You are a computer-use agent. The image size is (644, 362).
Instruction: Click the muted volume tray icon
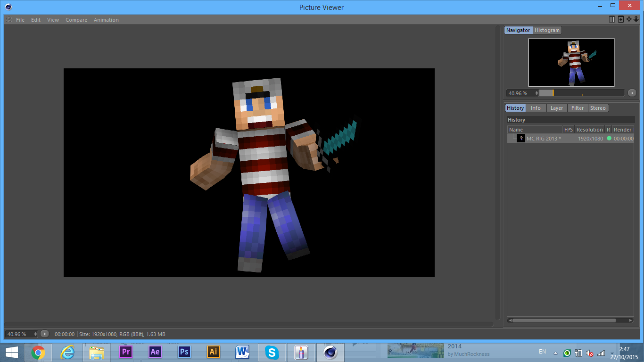590,353
